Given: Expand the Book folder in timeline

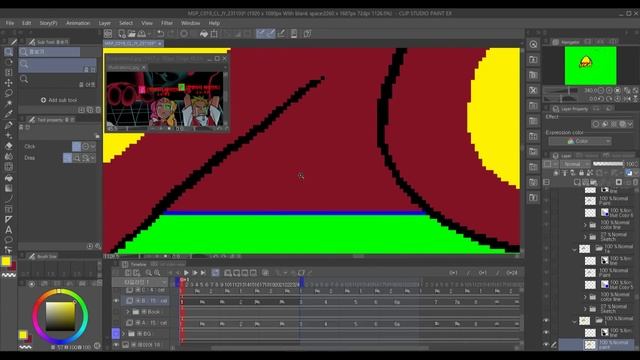Looking at the screenshot, I should click(x=128, y=312).
